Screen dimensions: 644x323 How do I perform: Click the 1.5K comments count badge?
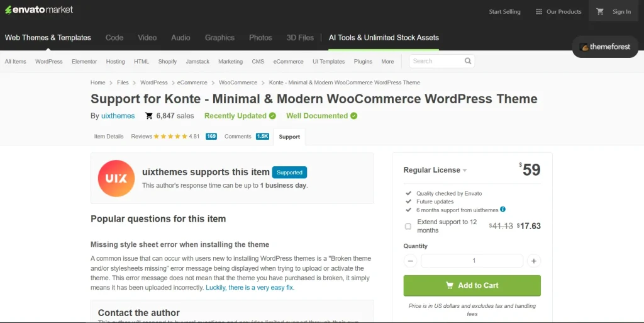262,137
